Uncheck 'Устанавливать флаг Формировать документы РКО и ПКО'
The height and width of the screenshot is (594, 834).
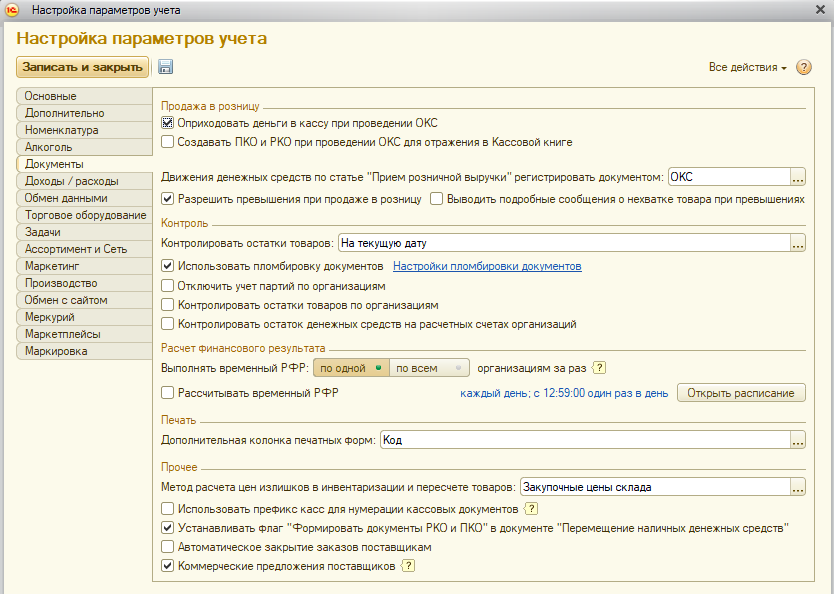pyautogui.click(x=168, y=528)
